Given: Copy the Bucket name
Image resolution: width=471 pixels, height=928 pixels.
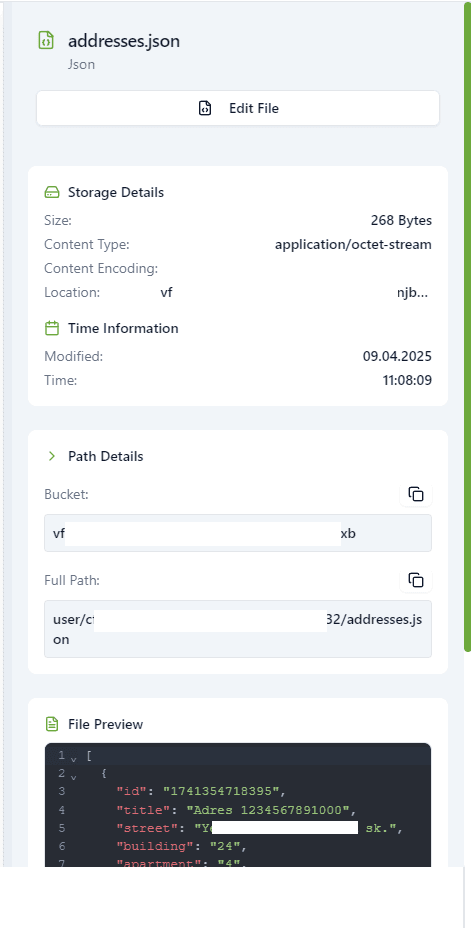Looking at the screenshot, I should [416, 494].
